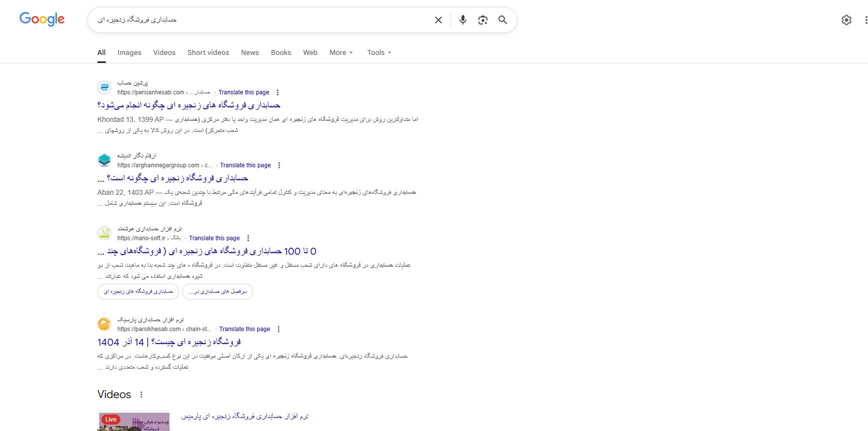This screenshot has height=431, width=868.
Task: Open more options for nano-soft.ir result
Action: pyautogui.click(x=248, y=238)
